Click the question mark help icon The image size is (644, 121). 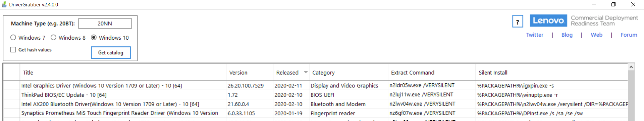[518, 22]
